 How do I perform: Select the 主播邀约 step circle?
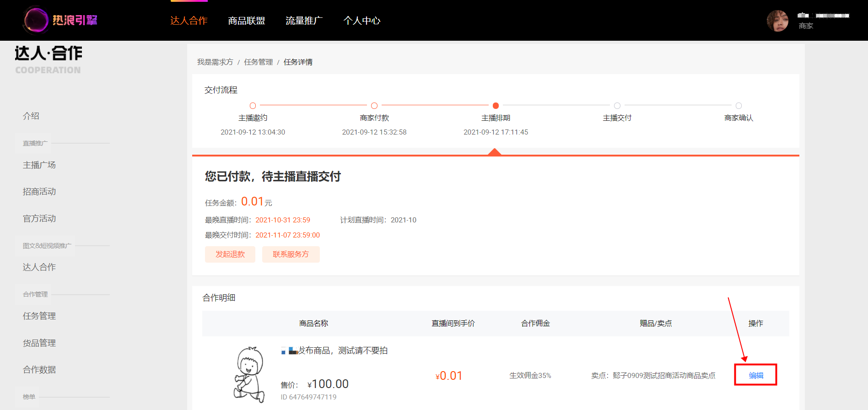click(253, 106)
